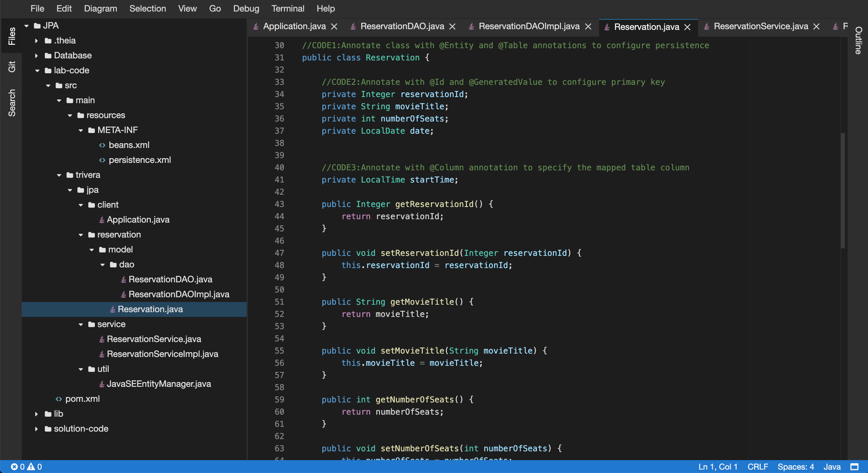Click the pom.xml file icon
This screenshot has width=868, height=473.
tap(59, 399)
